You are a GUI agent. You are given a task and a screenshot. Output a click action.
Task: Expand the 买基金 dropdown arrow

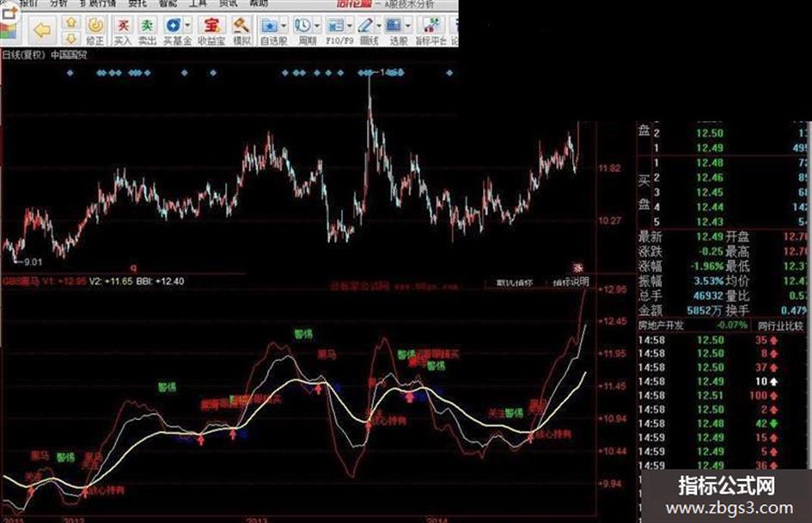point(187,25)
